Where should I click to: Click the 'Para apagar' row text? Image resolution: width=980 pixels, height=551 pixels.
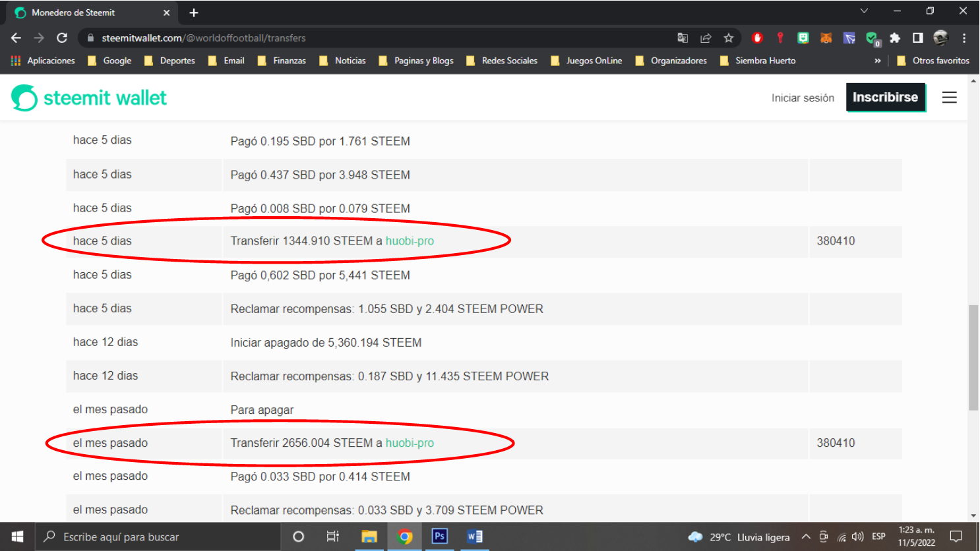coord(262,410)
